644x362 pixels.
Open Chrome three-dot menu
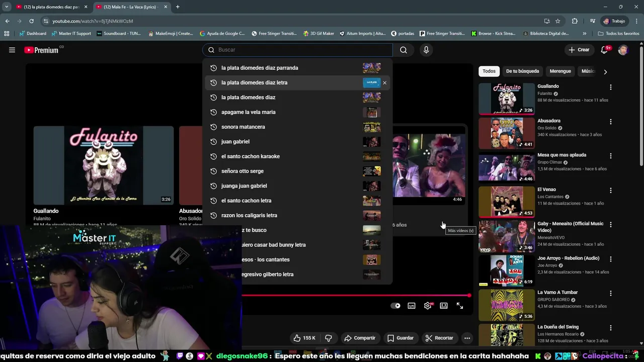tap(636, 21)
